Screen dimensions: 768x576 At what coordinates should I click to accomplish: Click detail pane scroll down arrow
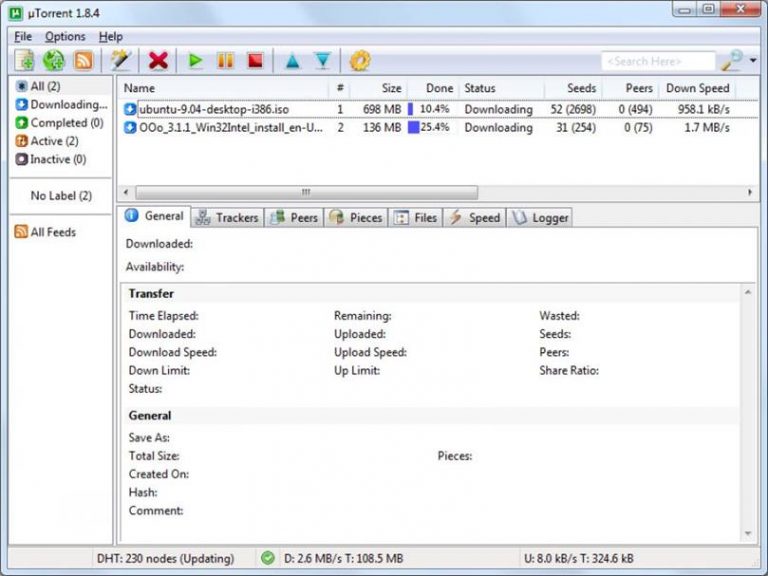point(748,533)
